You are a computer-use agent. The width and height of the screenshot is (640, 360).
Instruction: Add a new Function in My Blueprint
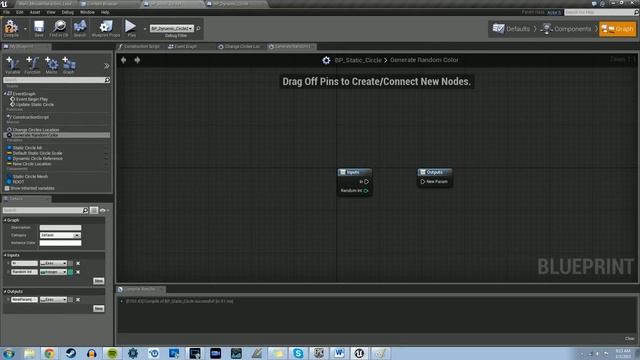tap(32, 65)
